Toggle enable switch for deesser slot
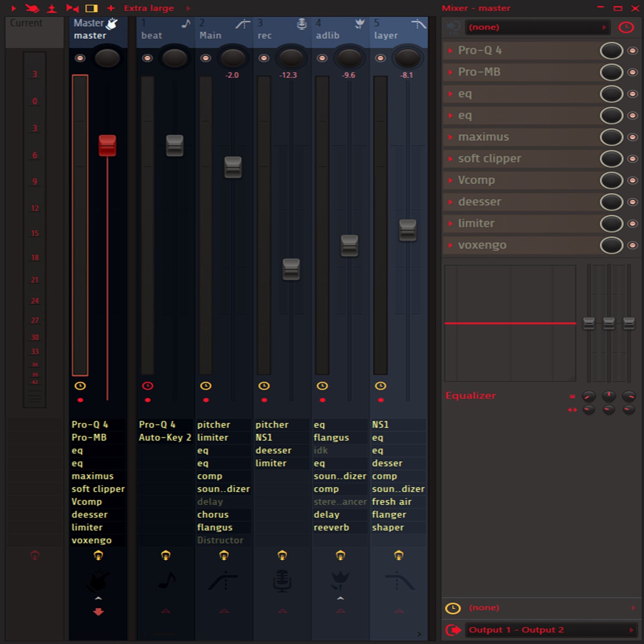 coord(632,202)
